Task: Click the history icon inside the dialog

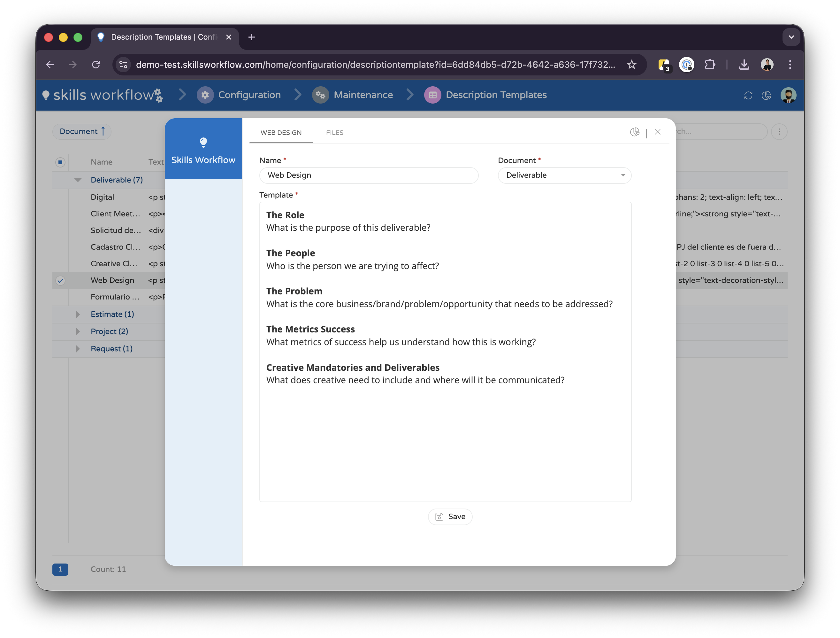Action: tap(635, 132)
